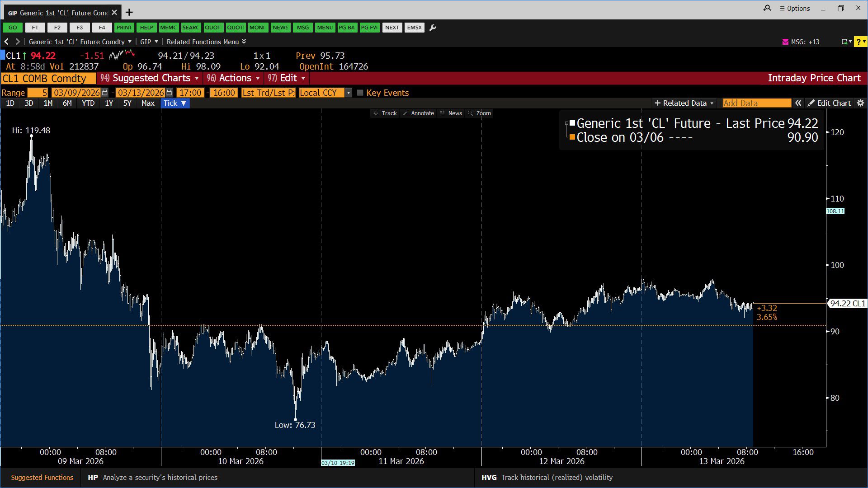This screenshot has height=488, width=868.
Task: Select the 1Y time range tab
Action: (108, 103)
